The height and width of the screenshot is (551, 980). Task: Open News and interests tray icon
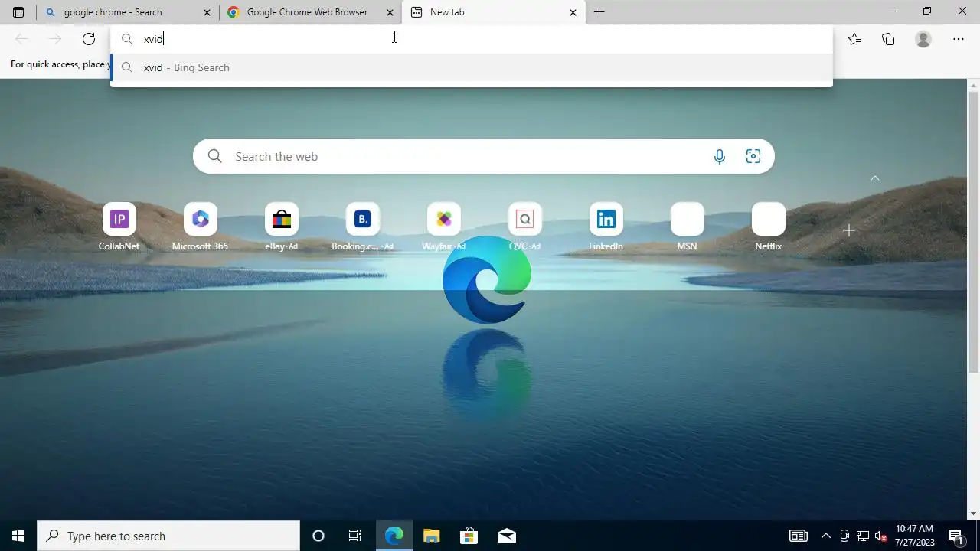tap(798, 536)
